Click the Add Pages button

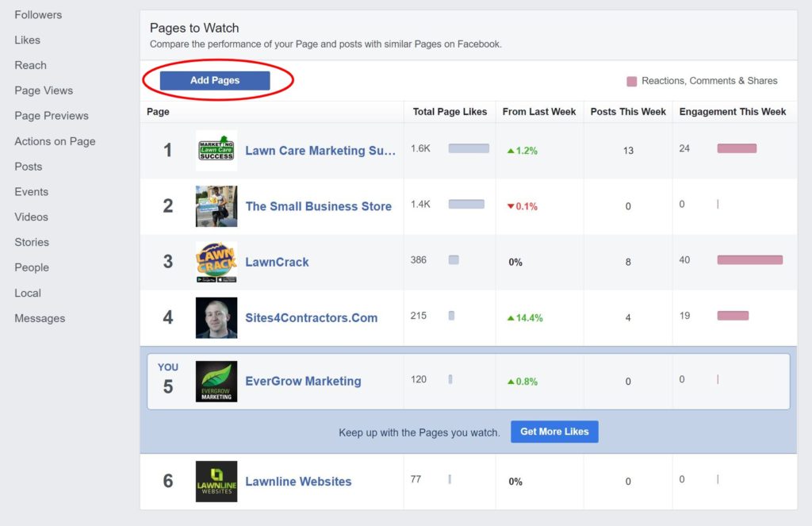point(215,80)
